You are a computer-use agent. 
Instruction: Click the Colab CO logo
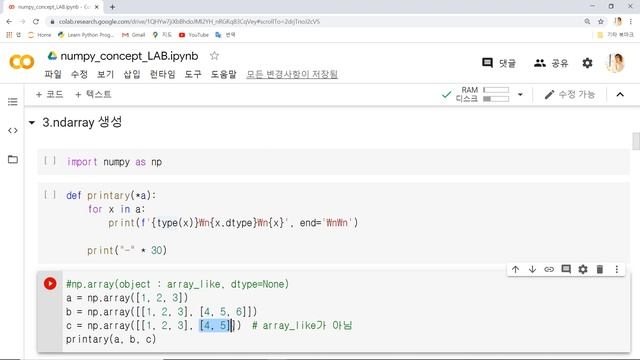pos(22,62)
